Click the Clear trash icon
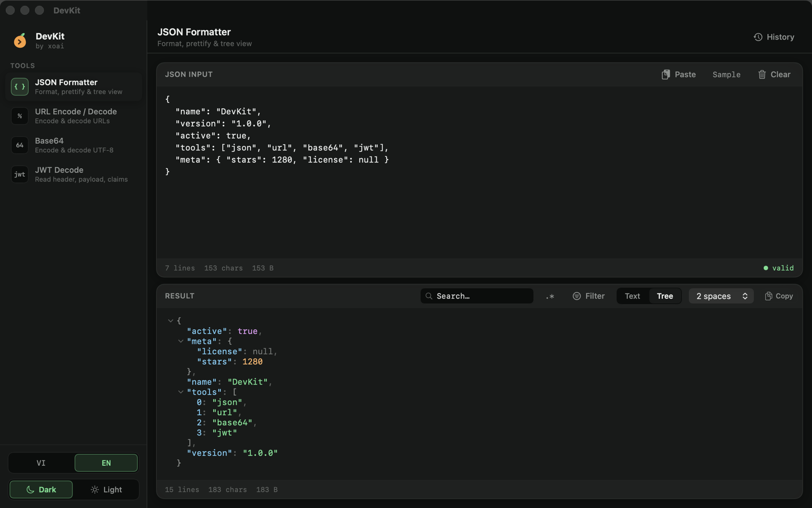The height and width of the screenshot is (508, 812). [762, 75]
